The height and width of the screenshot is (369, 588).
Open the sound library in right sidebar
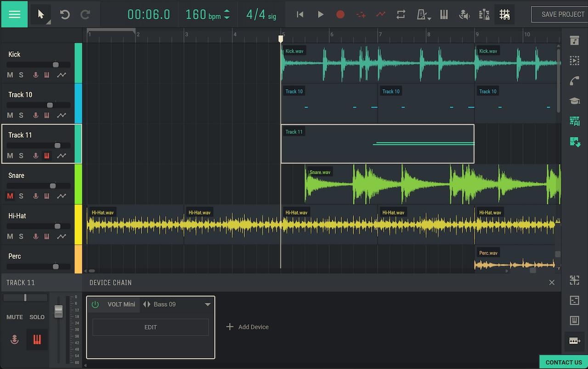point(574,40)
